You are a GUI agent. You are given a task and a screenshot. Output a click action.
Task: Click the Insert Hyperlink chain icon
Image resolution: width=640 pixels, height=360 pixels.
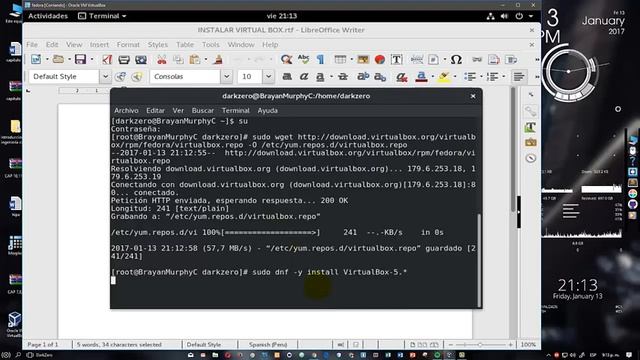(477, 60)
